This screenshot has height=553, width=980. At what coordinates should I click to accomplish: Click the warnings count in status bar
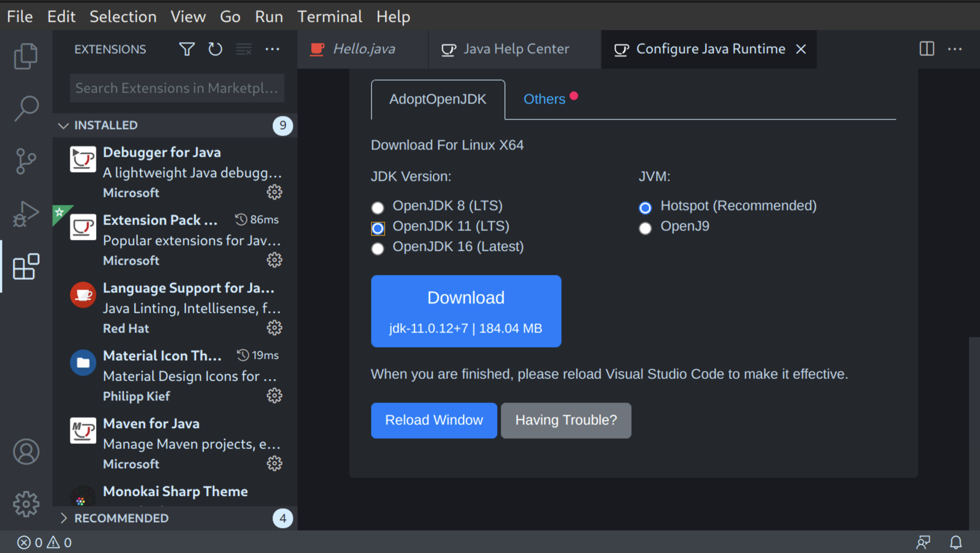[x=59, y=542]
